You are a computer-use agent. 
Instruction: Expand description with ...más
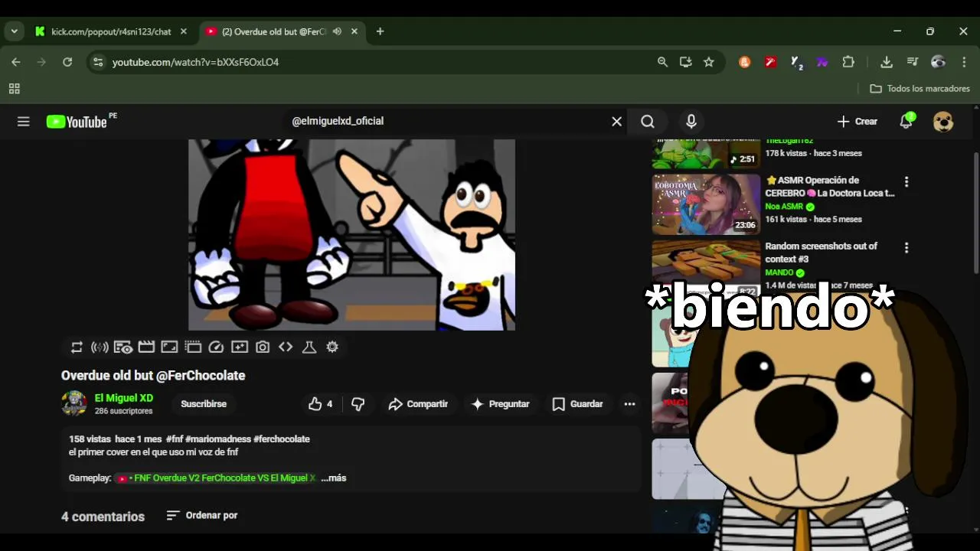[x=334, y=478]
